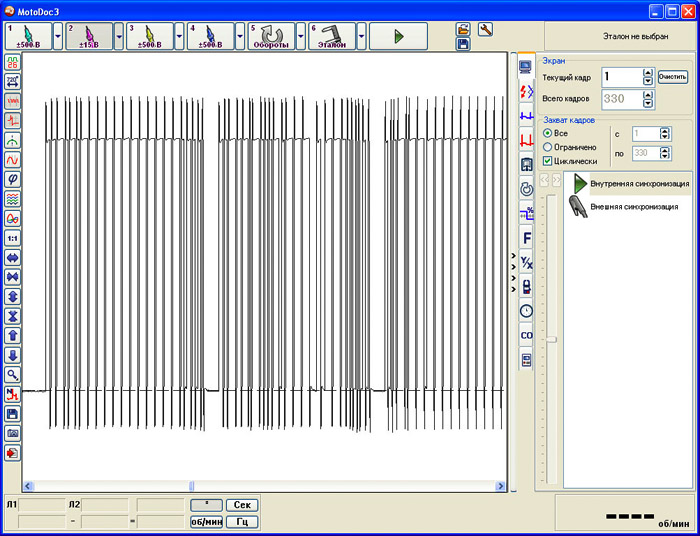Click the camera snapshot icon in left toolbar
Viewport: 700px width, 536px height.
[x=13, y=433]
